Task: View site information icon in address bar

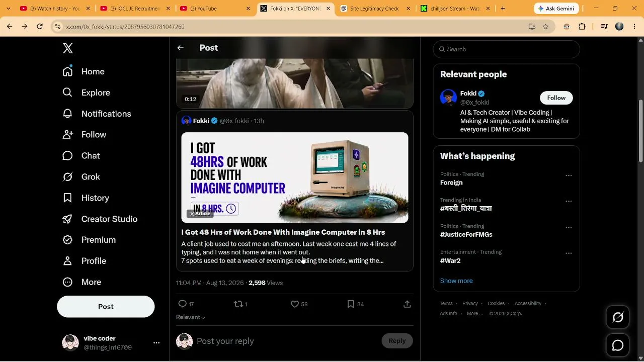Action: (x=58, y=27)
